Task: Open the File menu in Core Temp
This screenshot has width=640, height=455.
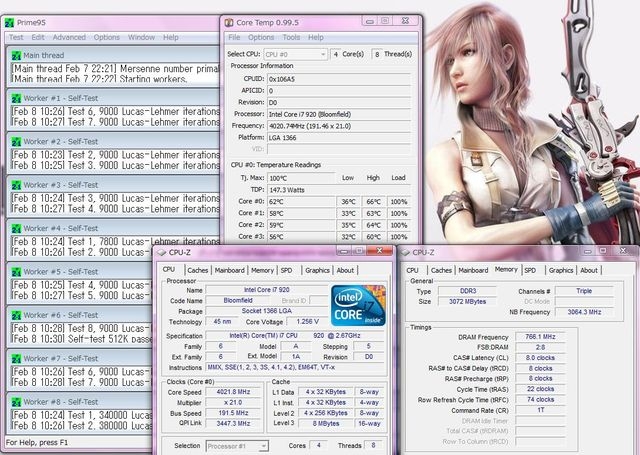Action: [234, 37]
